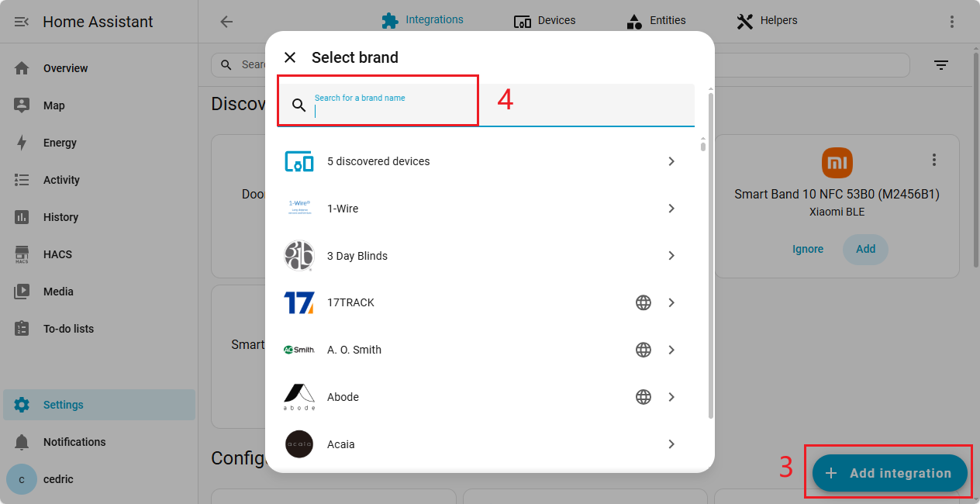Switch to the Helpers tab

(767, 21)
